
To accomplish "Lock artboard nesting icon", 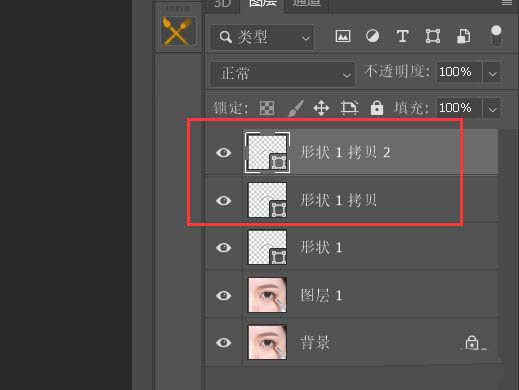I will [349, 108].
